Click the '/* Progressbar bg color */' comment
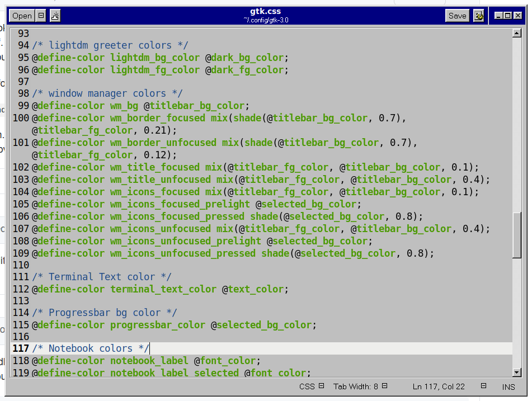The width and height of the screenshot is (532, 401). 105,313
